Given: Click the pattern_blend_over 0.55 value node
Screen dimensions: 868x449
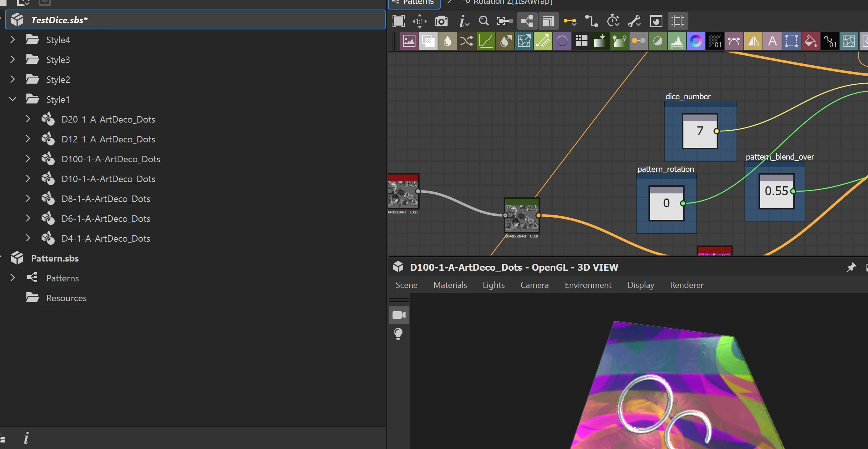Looking at the screenshot, I should 776,191.
